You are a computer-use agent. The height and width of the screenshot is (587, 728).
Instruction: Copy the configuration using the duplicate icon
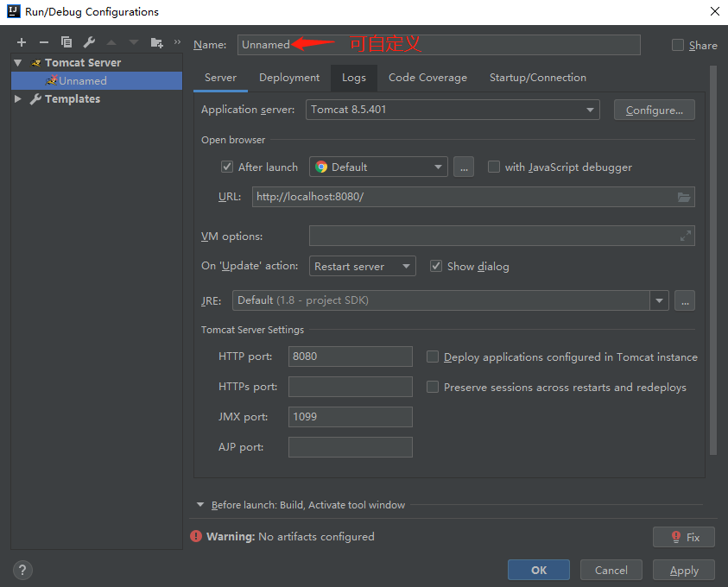pos(66,42)
